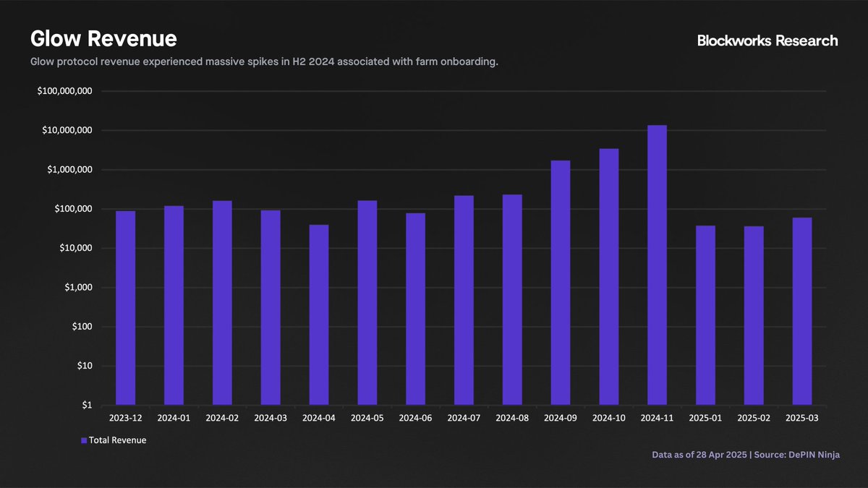Click the 2024-07 bar

tap(464, 300)
